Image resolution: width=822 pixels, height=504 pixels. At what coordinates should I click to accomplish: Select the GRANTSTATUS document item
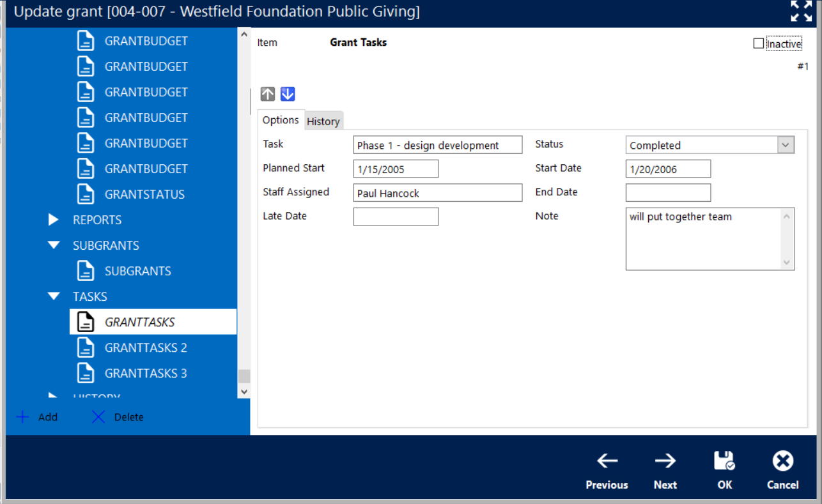click(x=144, y=194)
